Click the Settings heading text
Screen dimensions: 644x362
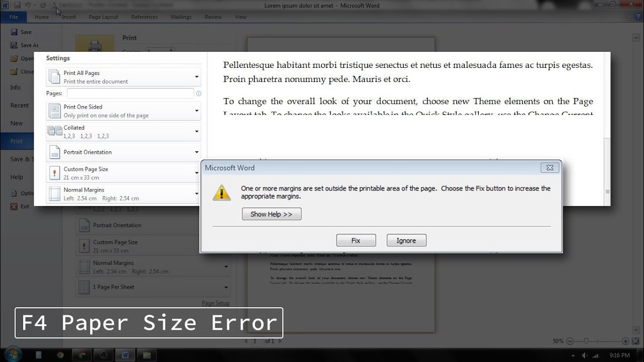[58, 58]
